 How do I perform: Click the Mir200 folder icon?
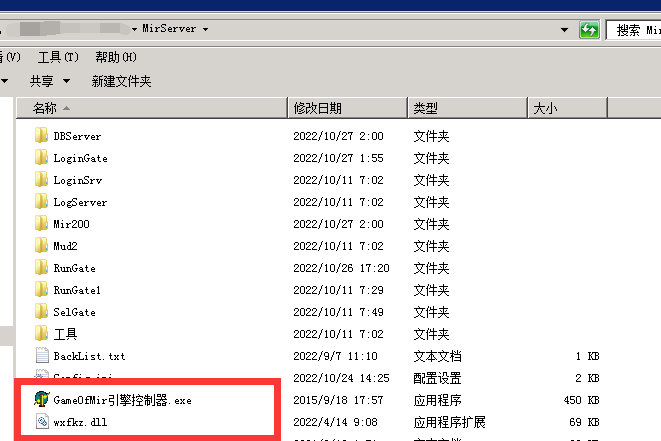(x=41, y=224)
